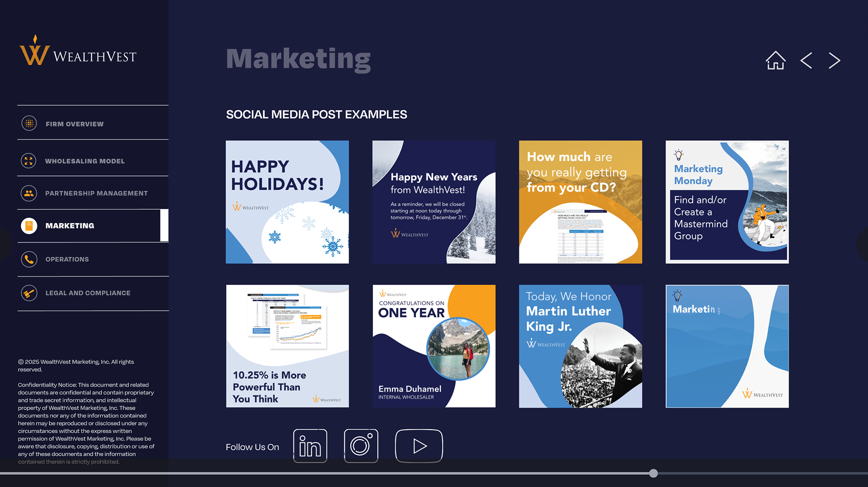Viewport: 868px width, 487px height.
Task: Click the 2025 WealthVest copyright text
Action: point(76,365)
